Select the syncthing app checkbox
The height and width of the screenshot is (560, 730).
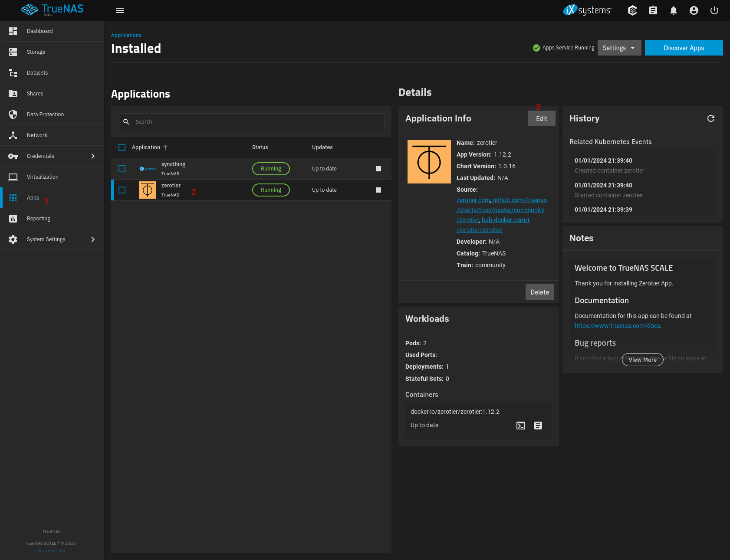tap(122, 169)
